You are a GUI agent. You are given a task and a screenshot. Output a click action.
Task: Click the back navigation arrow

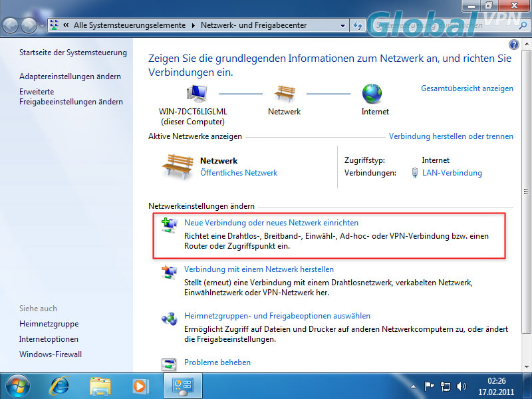click(x=11, y=26)
